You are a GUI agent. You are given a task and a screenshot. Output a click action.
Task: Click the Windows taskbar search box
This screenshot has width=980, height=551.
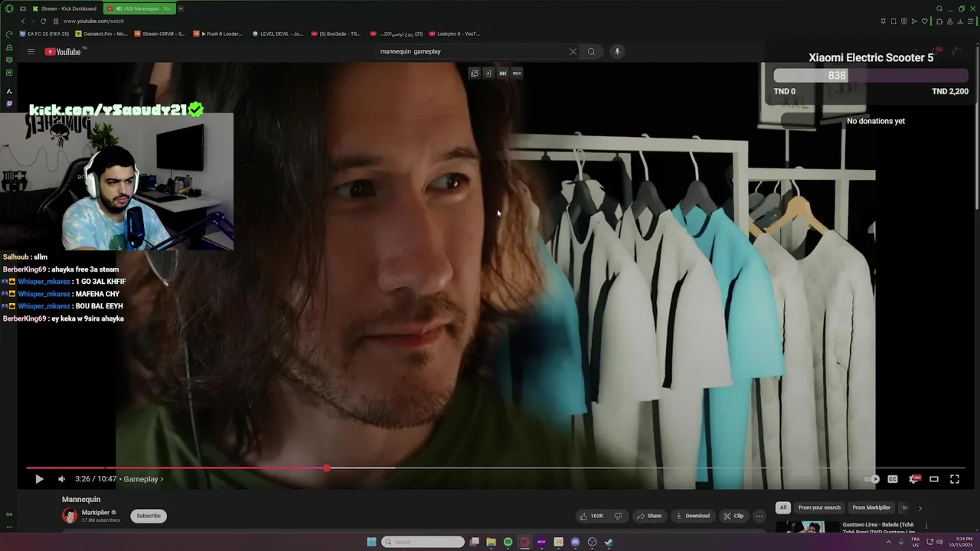click(423, 542)
